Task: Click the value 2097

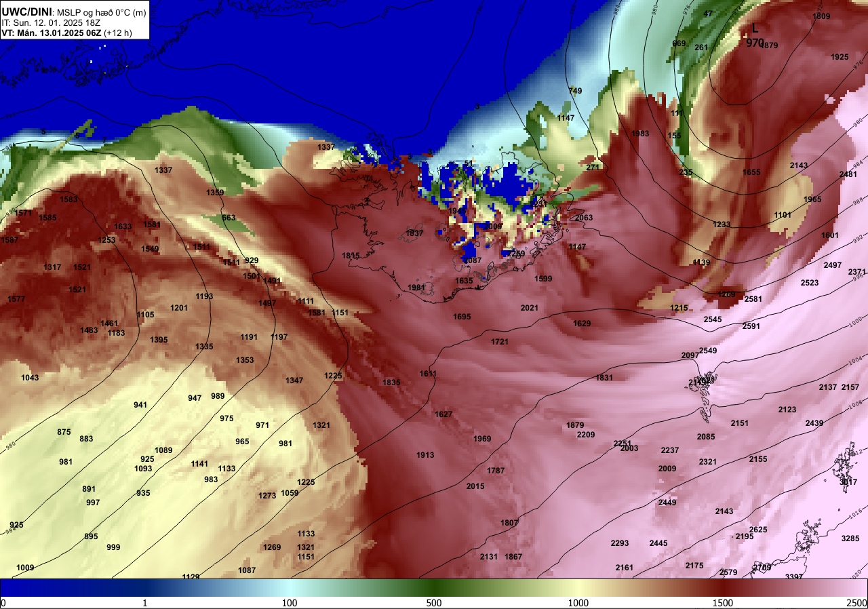Action: coord(690,355)
